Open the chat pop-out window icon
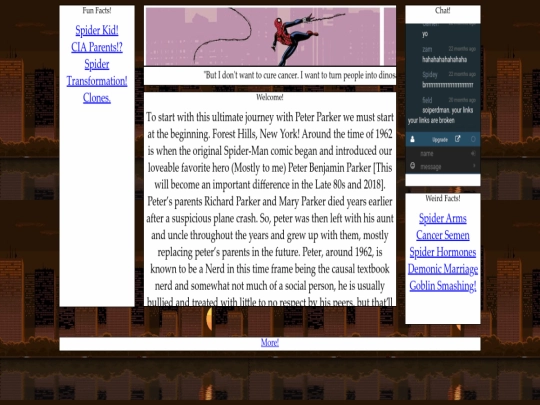 click(457, 139)
